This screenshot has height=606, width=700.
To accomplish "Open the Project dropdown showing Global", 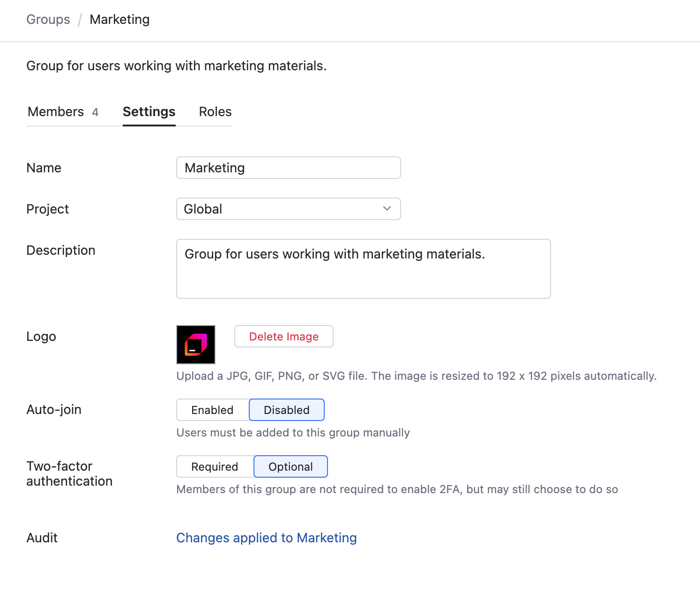I will click(289, 209).
